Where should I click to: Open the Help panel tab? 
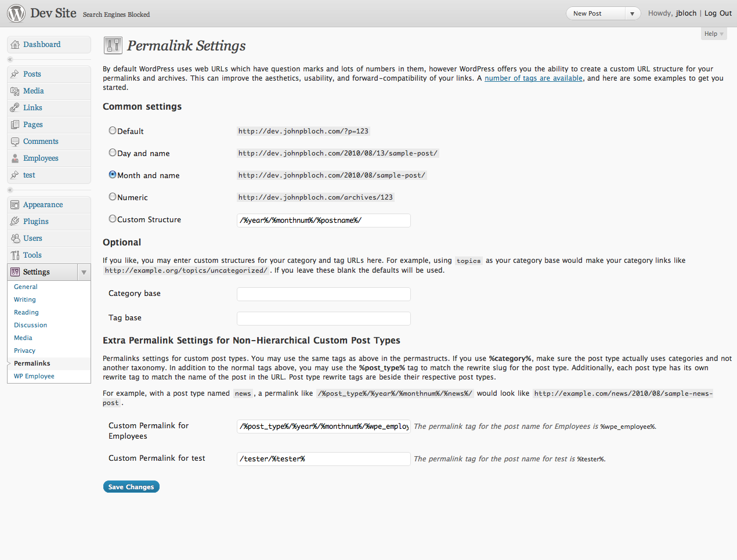pyautogui.click(x=714, y=34)
